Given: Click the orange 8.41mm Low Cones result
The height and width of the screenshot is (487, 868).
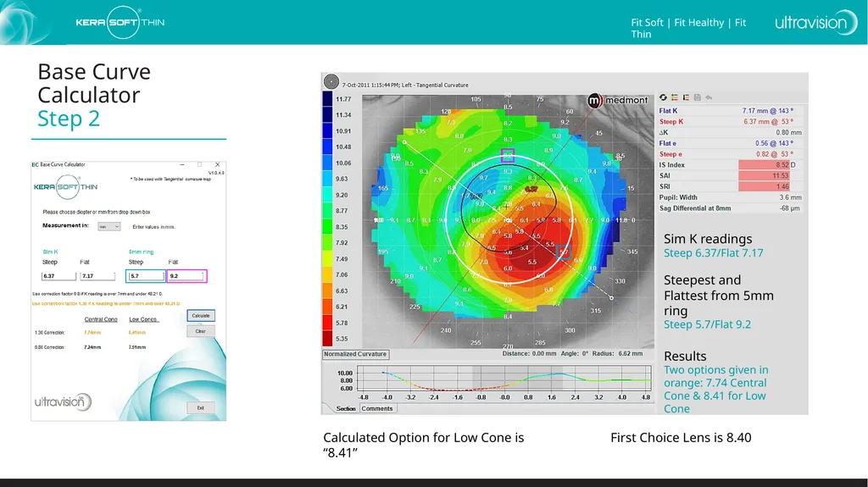Looking at the screenshot, I should pos(136,333).
